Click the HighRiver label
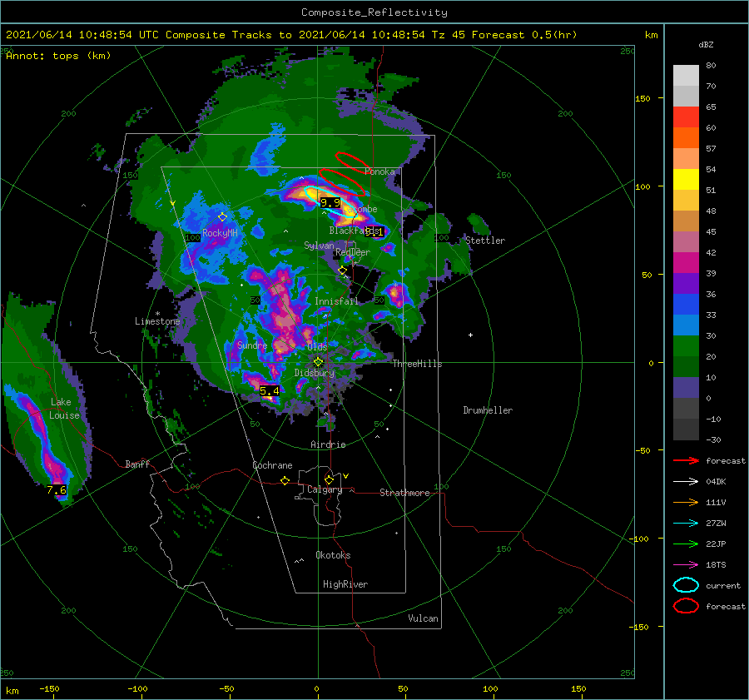The width and height of the screenshot is (749, 700). tap(345, 584)
